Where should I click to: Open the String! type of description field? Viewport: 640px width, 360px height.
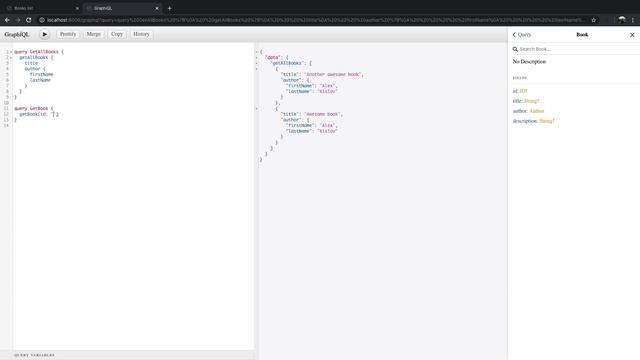547,121
